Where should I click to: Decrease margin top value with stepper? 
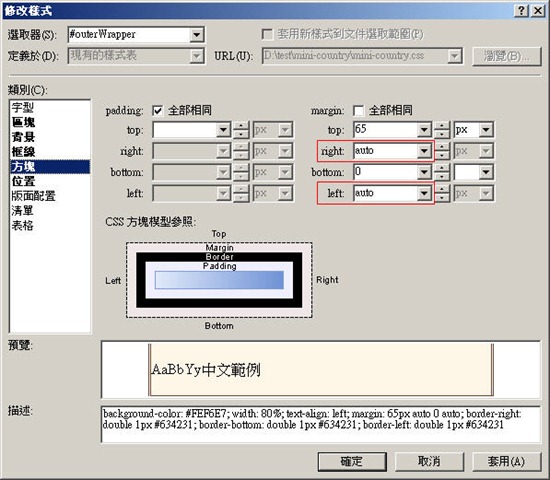442,134
